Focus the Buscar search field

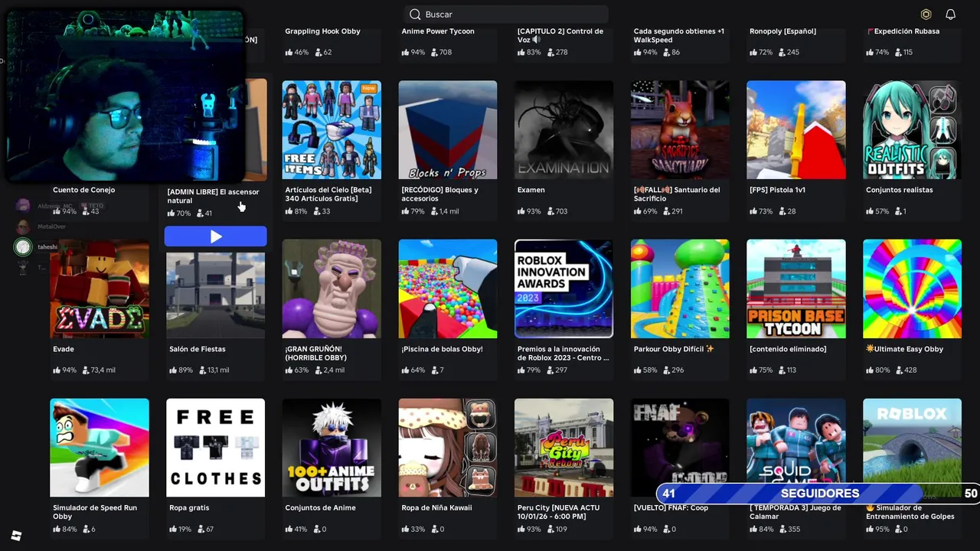(506, 15)
